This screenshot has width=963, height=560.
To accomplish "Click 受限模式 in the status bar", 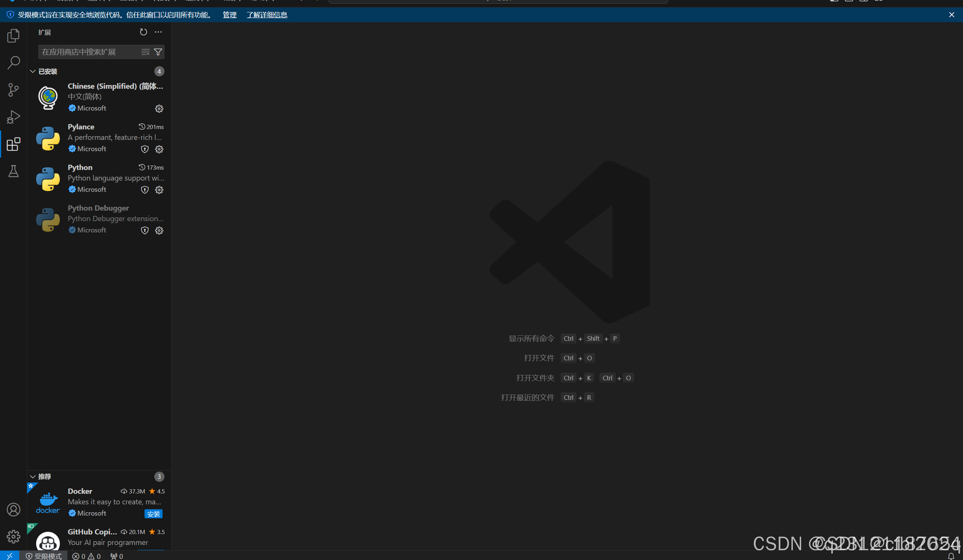I will [44, 556].
